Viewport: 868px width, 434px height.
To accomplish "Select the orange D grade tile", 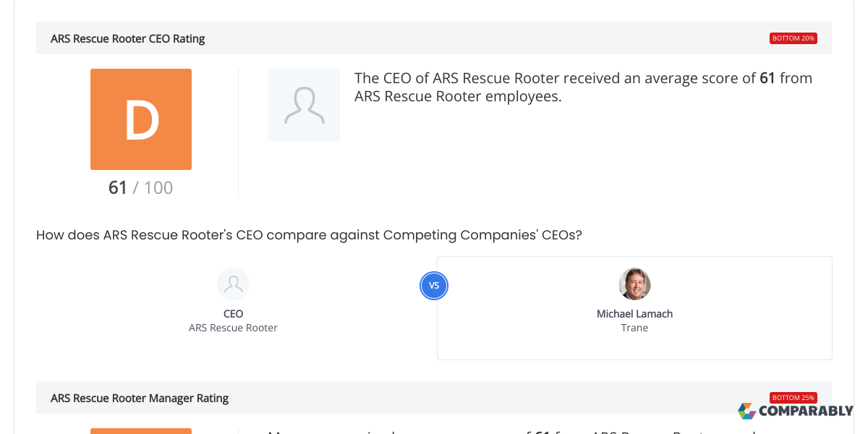I will point(141,119).
